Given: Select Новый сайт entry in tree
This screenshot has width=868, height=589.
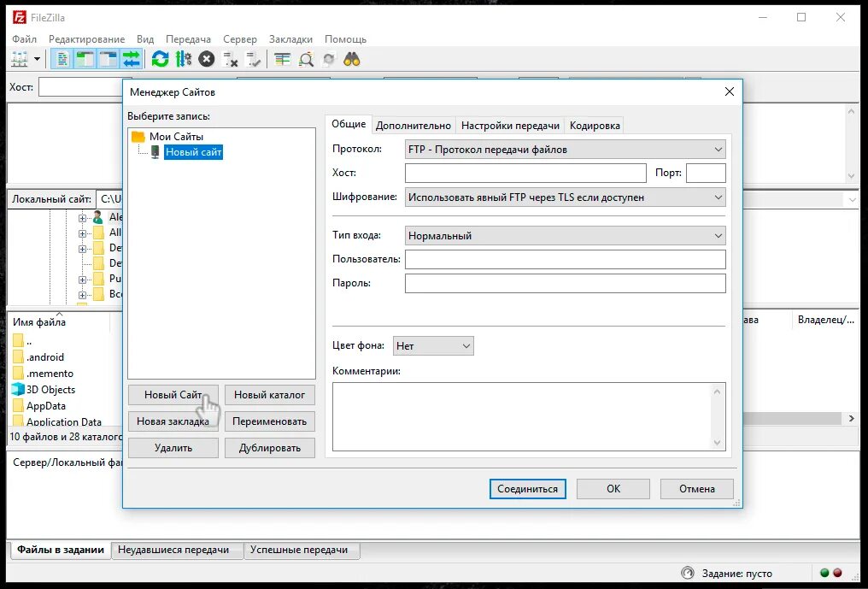Looking at the screenshot, I should coord(193,152).
